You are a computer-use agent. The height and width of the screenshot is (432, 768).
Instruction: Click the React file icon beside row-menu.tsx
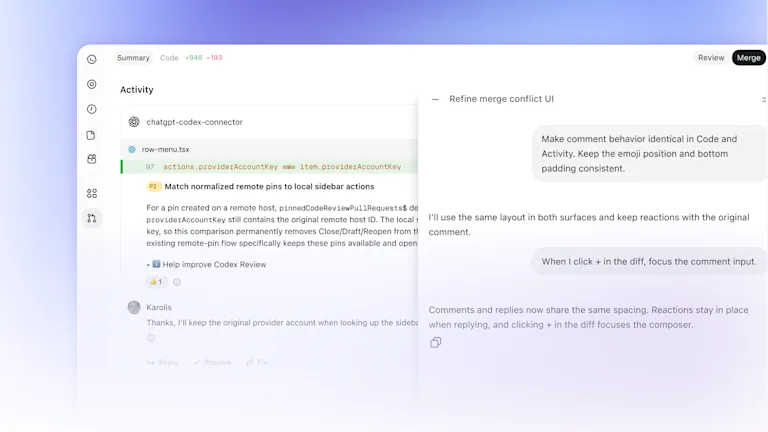[x=132, y=149]
